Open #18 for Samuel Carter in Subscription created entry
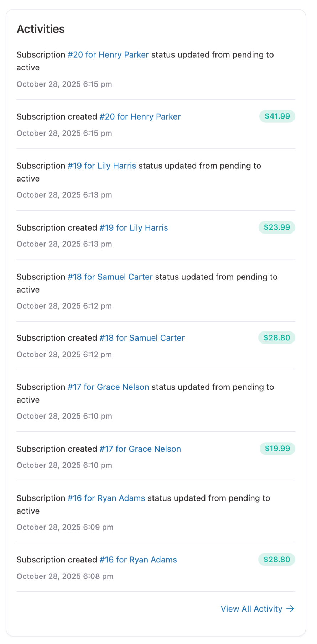This screenshot has width=317, height=644. 142,338
